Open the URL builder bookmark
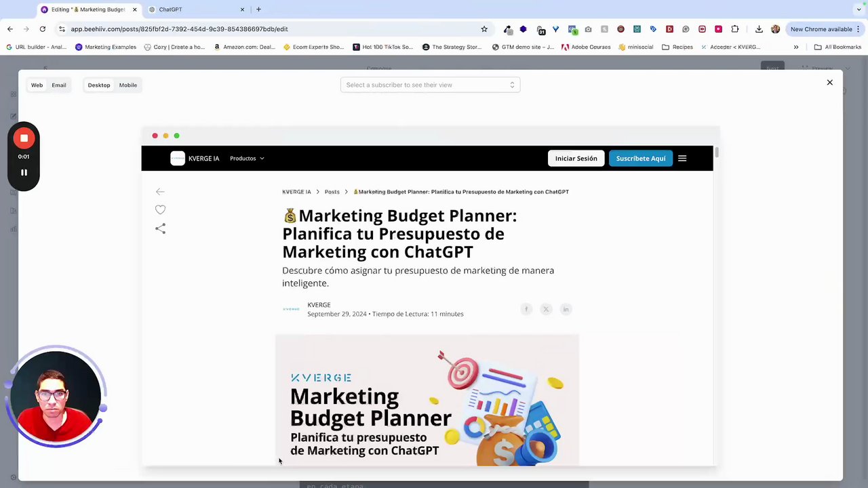 (37, 47)
